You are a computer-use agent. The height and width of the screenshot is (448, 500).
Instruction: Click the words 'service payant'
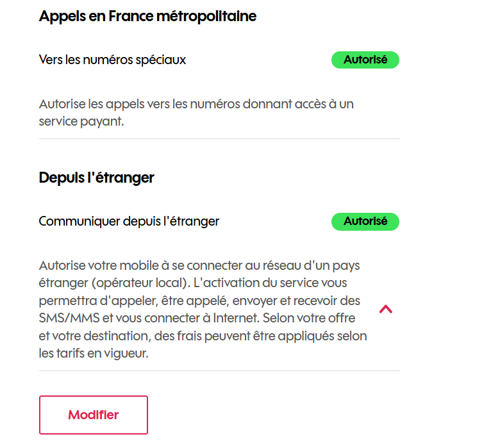click(x=81, y=121)
